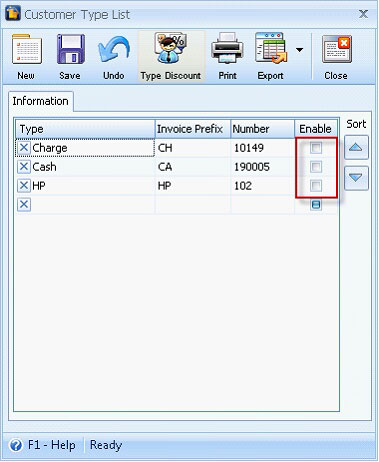The height and width of the screenshot is (462, 379).
Task: Undo the last change
Action: tap(114, 57)
